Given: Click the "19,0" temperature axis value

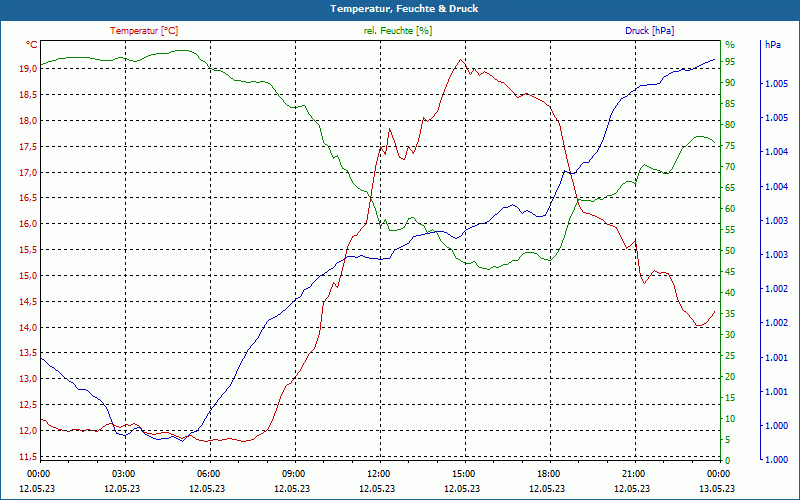Looking at the screenshot, I should click(x=28, y=69).
